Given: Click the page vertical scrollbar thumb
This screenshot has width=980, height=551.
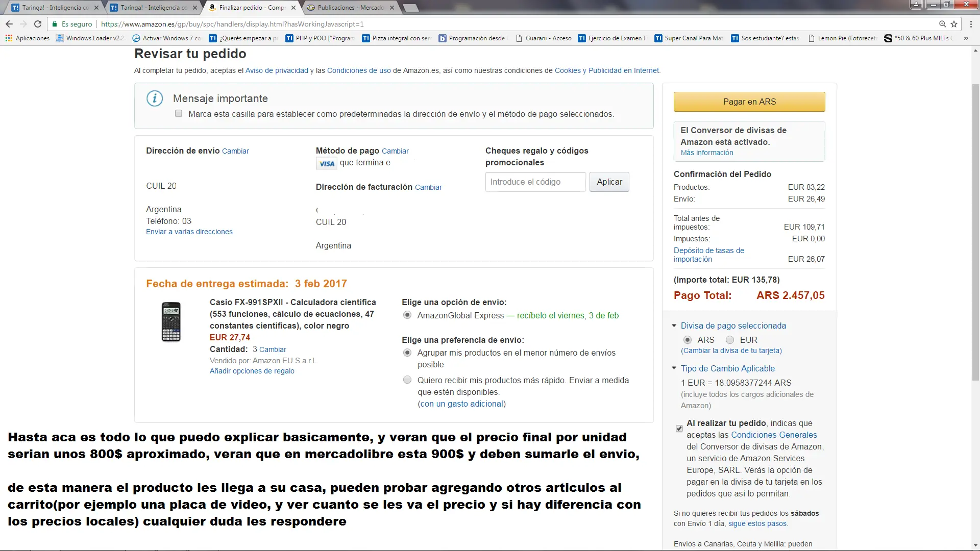Looking at the screenshot, I should [x=975, y=232].
